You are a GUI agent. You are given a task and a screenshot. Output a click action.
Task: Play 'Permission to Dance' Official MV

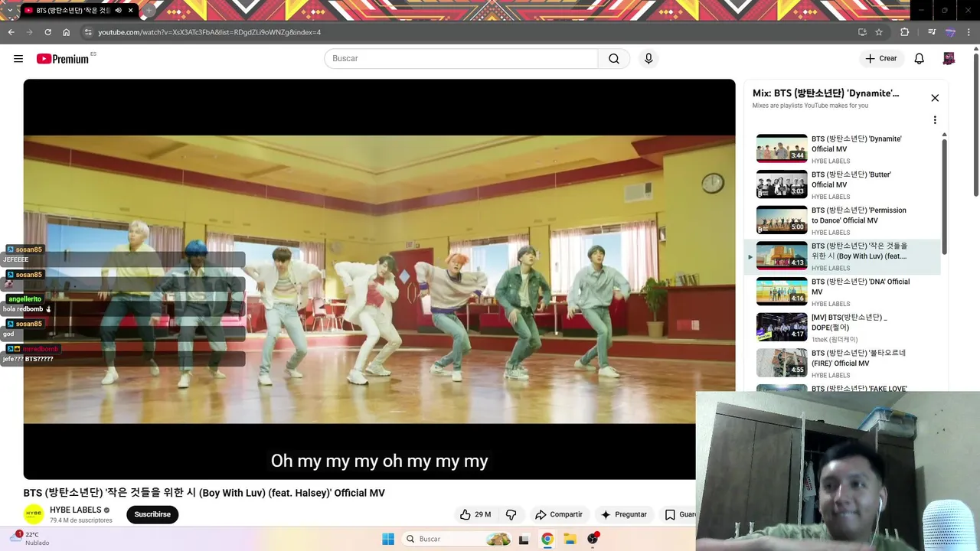pos(842,220)
